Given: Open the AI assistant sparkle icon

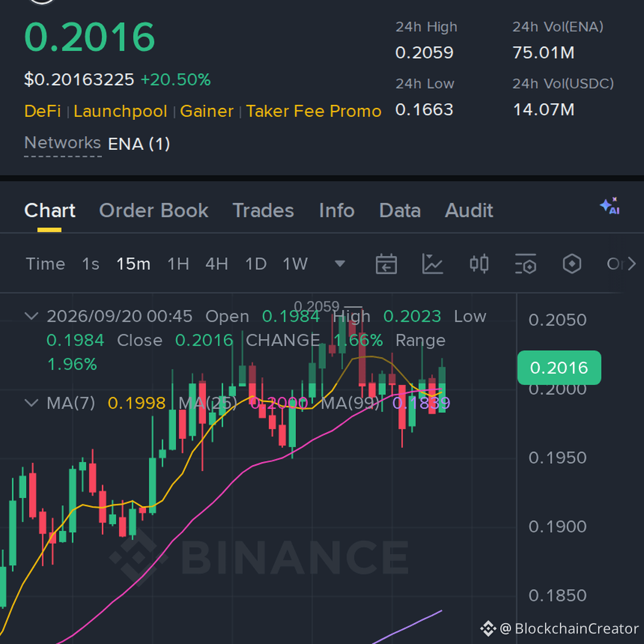Looking at the screenshot, I should [609, 206].
